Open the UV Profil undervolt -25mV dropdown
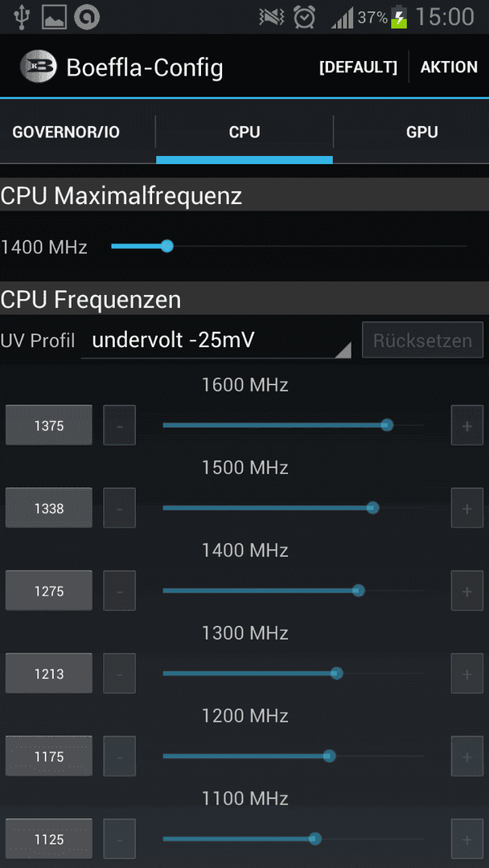The width and height of the screenshot is (489, 868). (216, 341)
